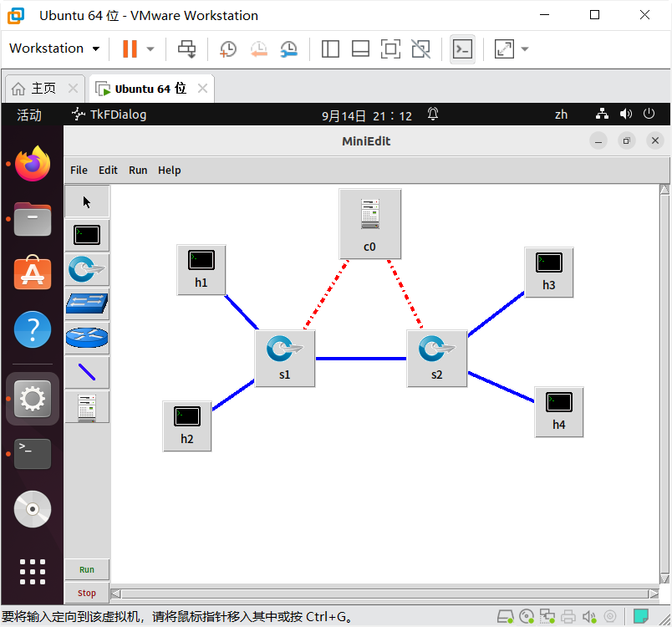Viewport: 672px width, 627px height.
Task: Click the red Stop button
Action: (87, 594)
